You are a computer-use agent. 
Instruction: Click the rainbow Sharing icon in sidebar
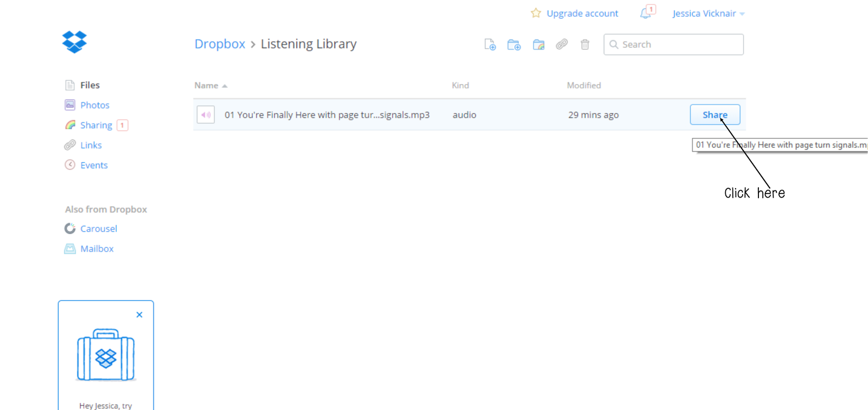(70, 125)
